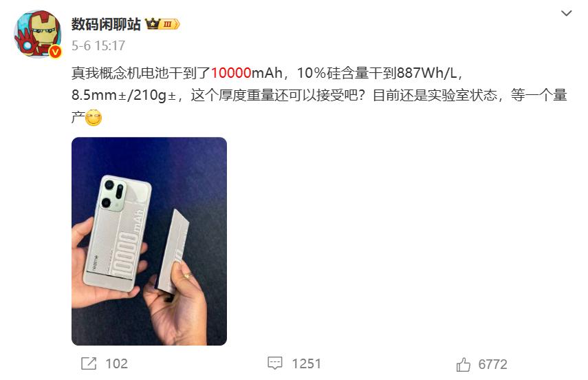Click the repost share icon
588x380 pixels.
tap(89, 363)
